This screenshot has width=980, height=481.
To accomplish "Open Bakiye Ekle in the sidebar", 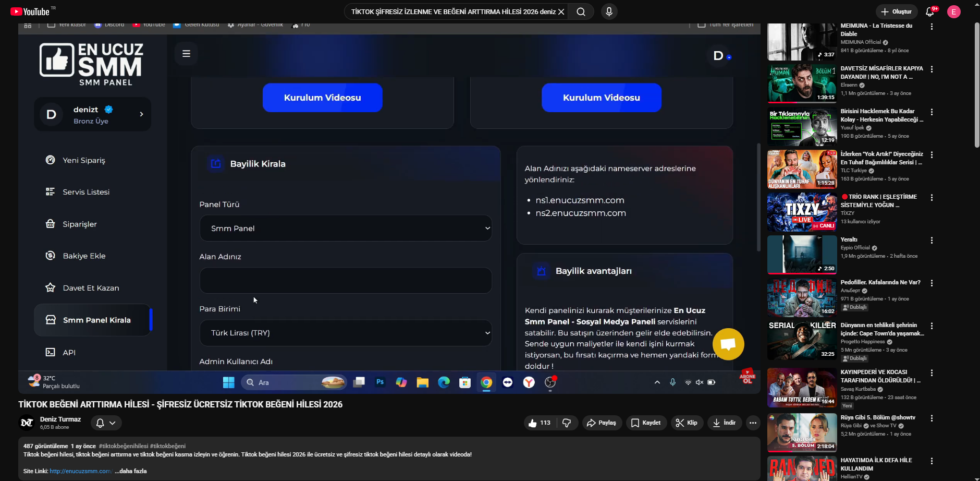I will coord(84,256).
